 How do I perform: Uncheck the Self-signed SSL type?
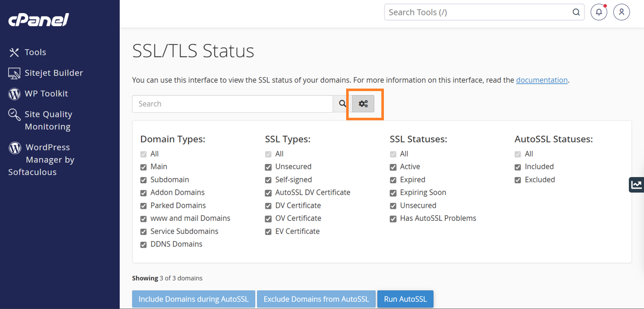click(268, 180)
